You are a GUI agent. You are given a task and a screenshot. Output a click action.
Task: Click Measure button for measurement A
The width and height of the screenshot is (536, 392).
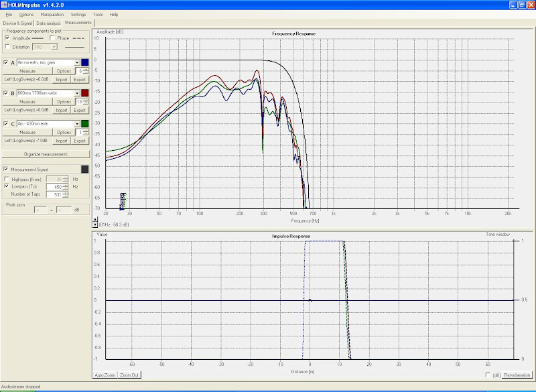tap(27, 71)
